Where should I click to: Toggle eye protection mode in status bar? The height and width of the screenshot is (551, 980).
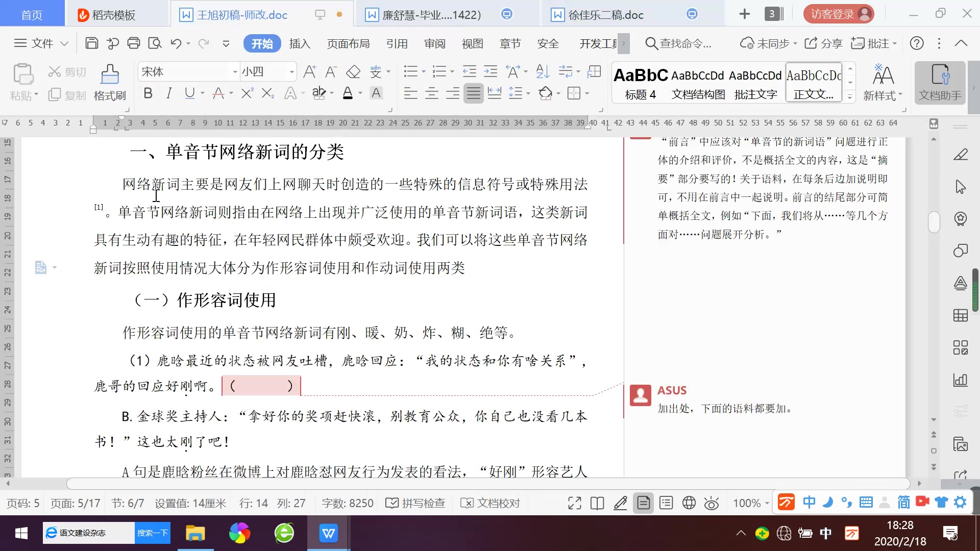pos(711,503)
